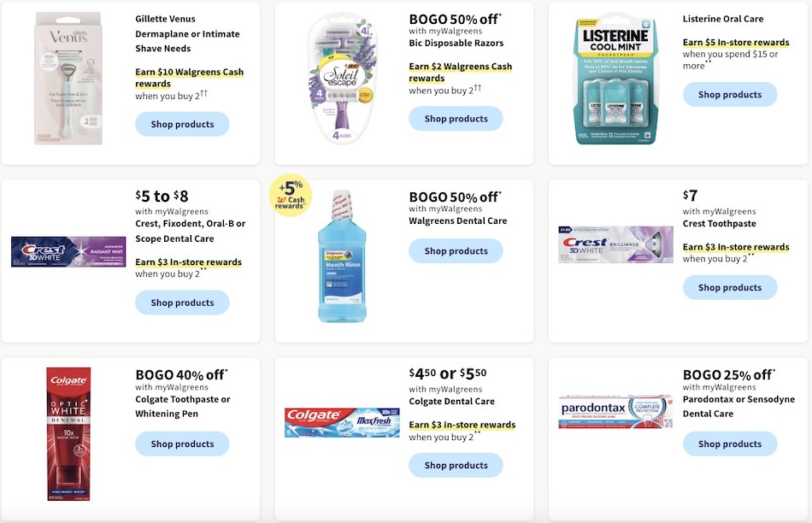Shop products for Bic Disposable Razors
Viewport: 812px width, 523px height.
click(x=456, y=118)
